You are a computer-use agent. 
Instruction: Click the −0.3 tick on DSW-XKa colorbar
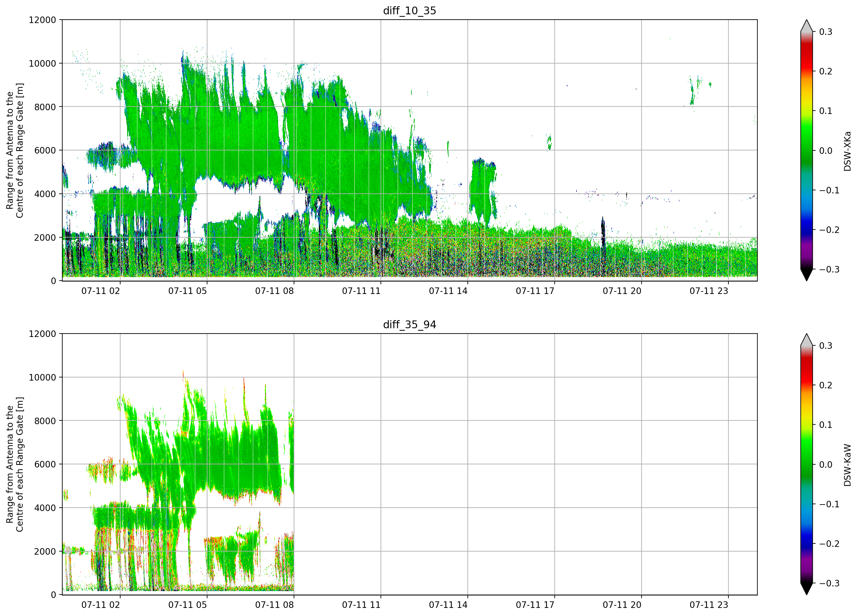click(829, 269)
